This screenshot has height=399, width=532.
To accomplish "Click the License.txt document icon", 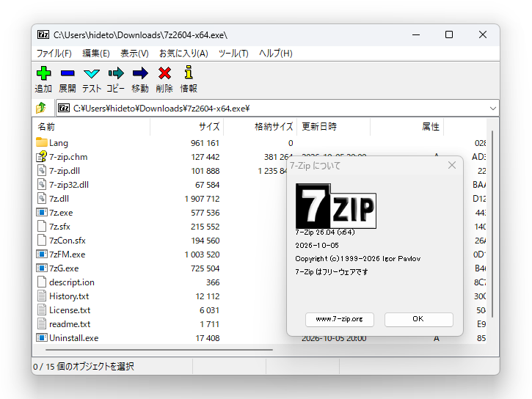I will point(41,310).
